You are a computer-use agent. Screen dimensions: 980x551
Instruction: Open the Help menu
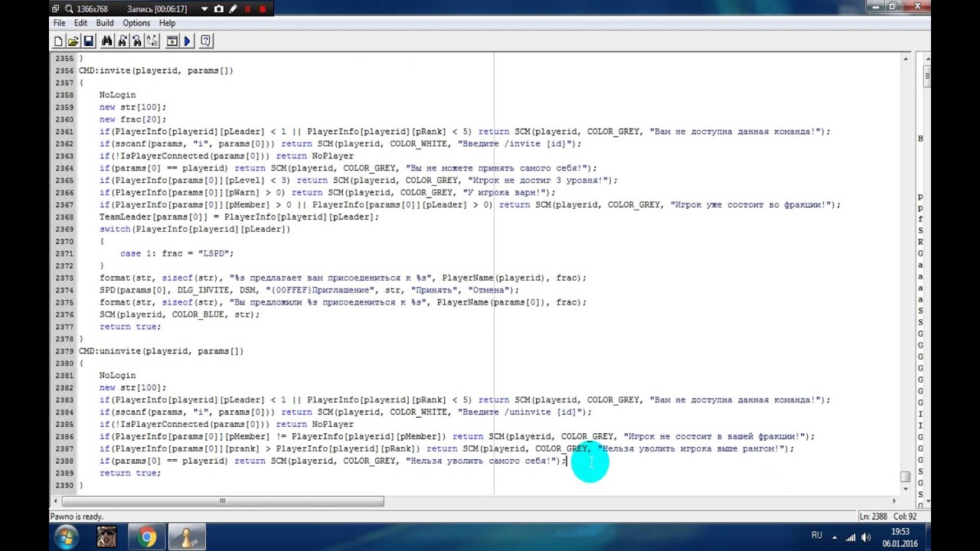(x=167, y=23)
